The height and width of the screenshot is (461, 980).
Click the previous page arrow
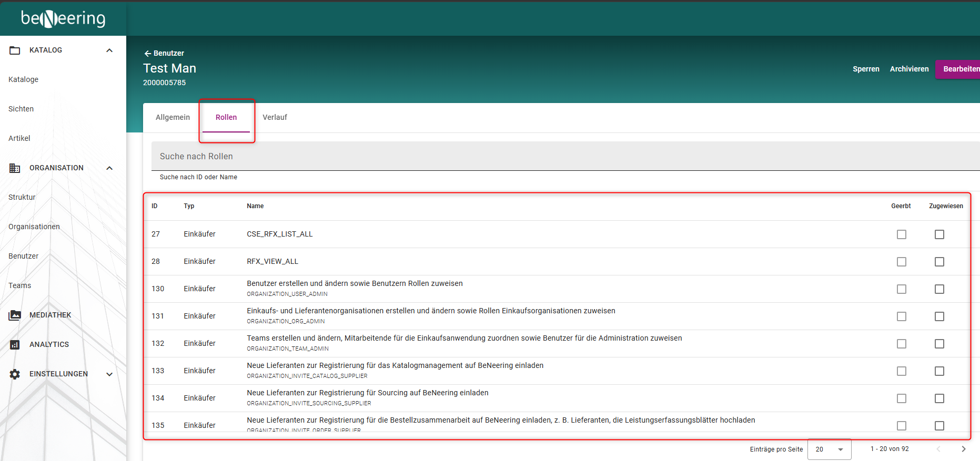point(938,449)
